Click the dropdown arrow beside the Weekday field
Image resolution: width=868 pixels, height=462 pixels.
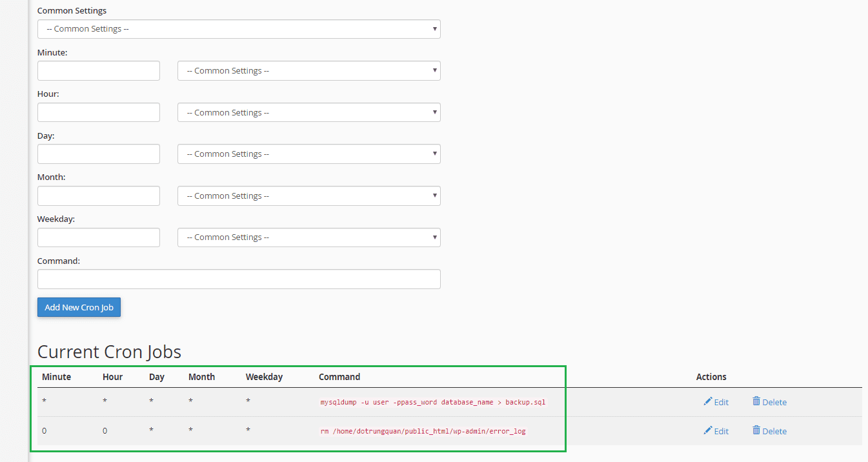coord(434,237)
